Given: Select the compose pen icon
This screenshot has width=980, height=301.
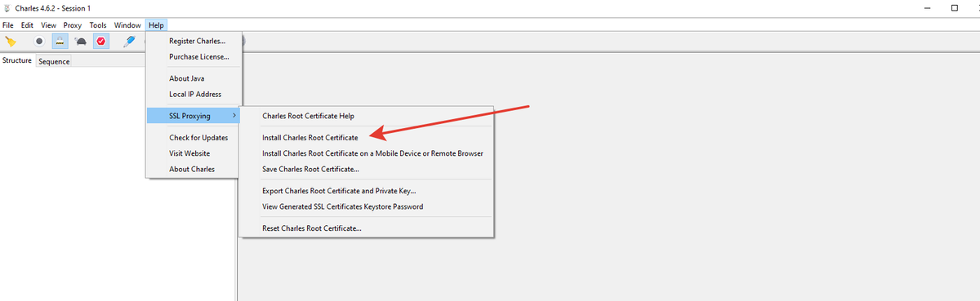Looking at the screenshot, I should click(x=130, y=41).
